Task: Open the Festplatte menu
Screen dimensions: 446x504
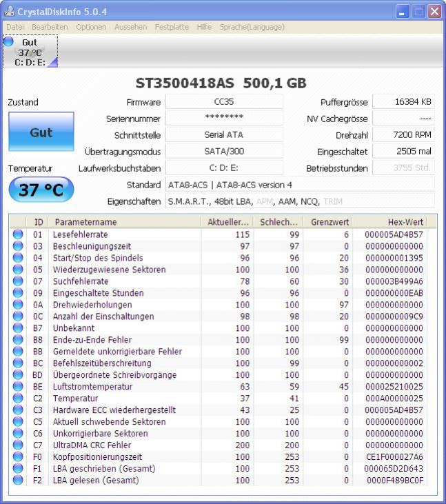Action: (x=172, y=27)
